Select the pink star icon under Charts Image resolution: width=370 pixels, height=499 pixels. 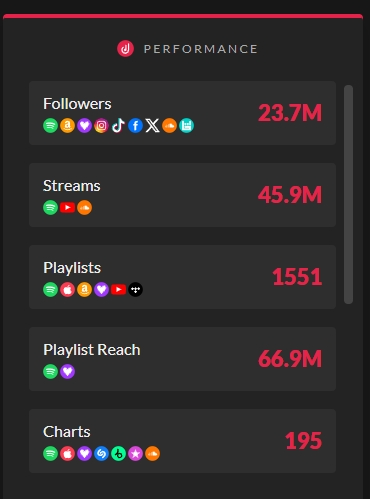tap(135, 454)
